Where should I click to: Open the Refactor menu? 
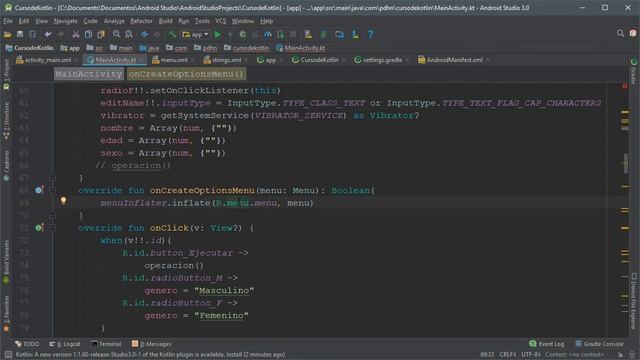pos(141,21)
